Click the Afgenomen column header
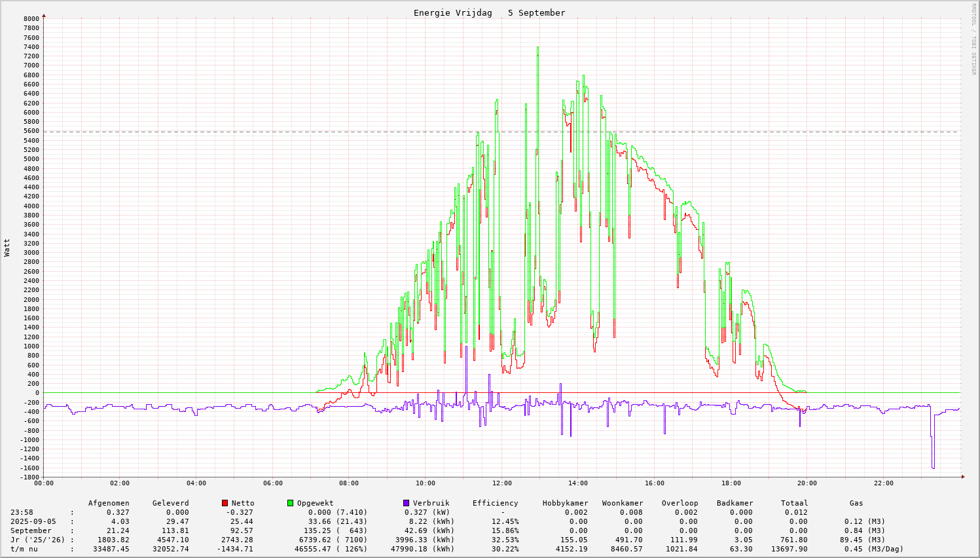980x558 pixels. tap(109, 503)
